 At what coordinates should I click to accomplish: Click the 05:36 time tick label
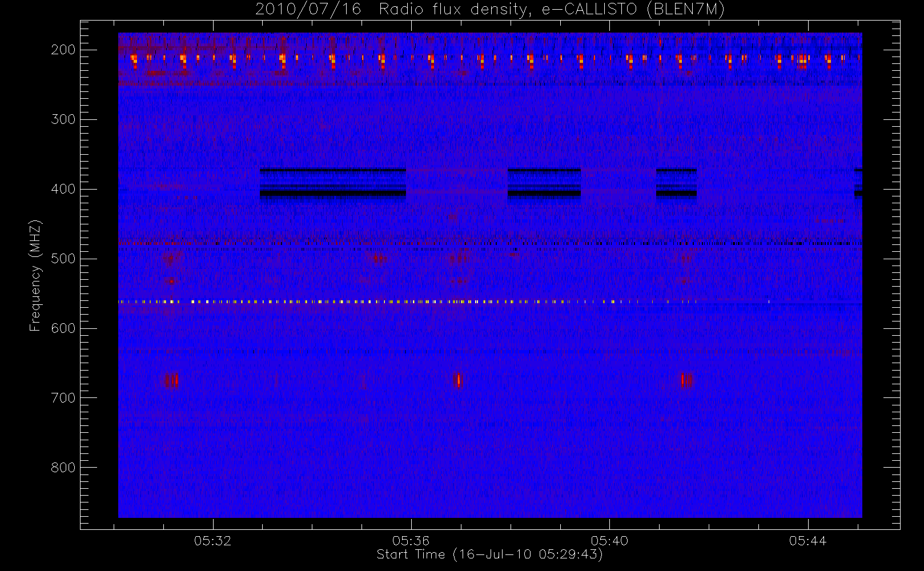tap(411, 541)
